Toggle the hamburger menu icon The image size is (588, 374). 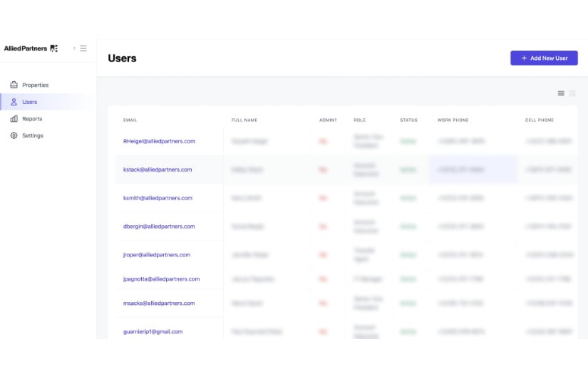pos(83,48)
